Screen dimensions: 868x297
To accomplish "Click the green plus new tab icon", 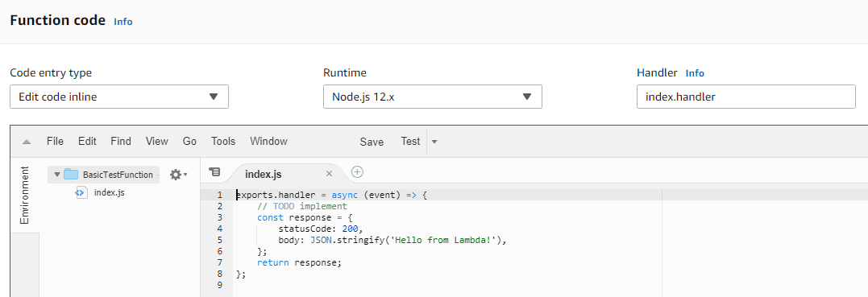I will click(x=358, y=172).
